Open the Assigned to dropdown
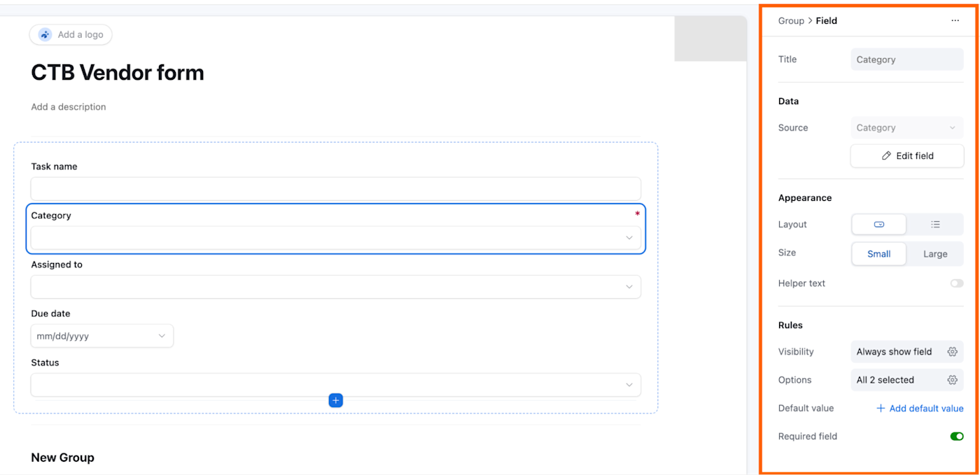This screenshot has width=980, height=475. tap(336, 287)
